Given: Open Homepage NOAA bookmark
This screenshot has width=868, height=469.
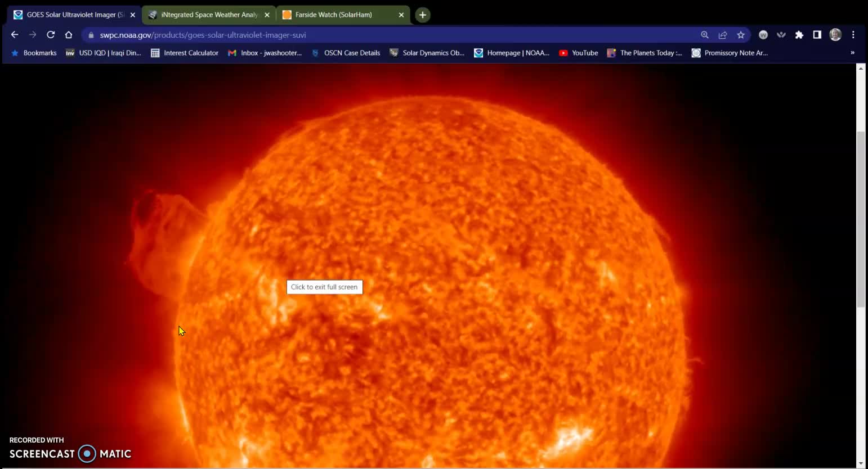Looking at the screenshot, I should pyautogui.click(x=512, y=53).
